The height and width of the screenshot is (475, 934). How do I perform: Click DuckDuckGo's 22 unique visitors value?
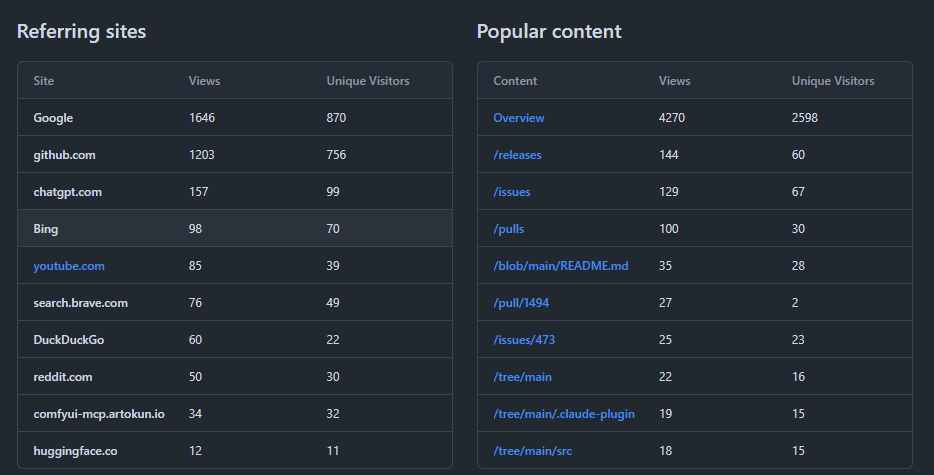333,340
